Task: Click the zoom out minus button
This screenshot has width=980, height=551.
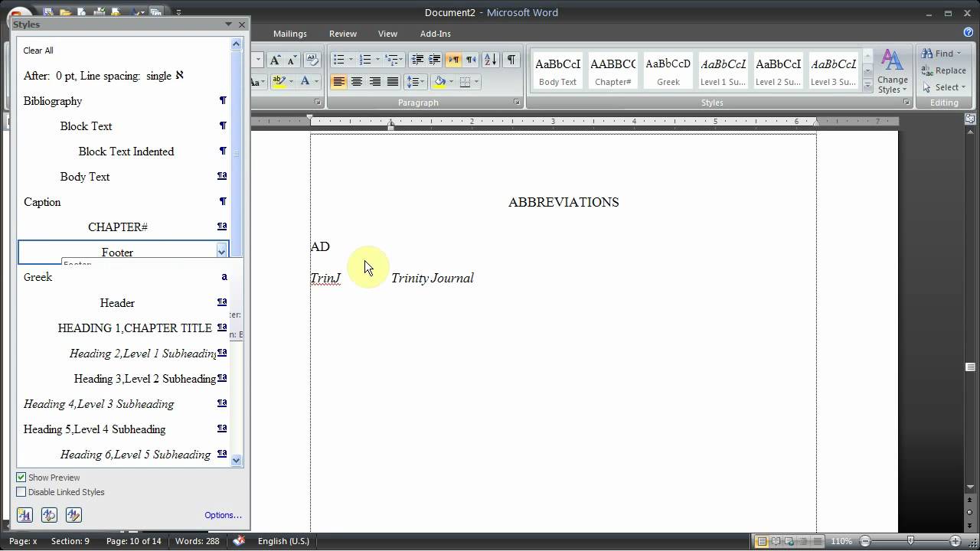Action: 864,541
